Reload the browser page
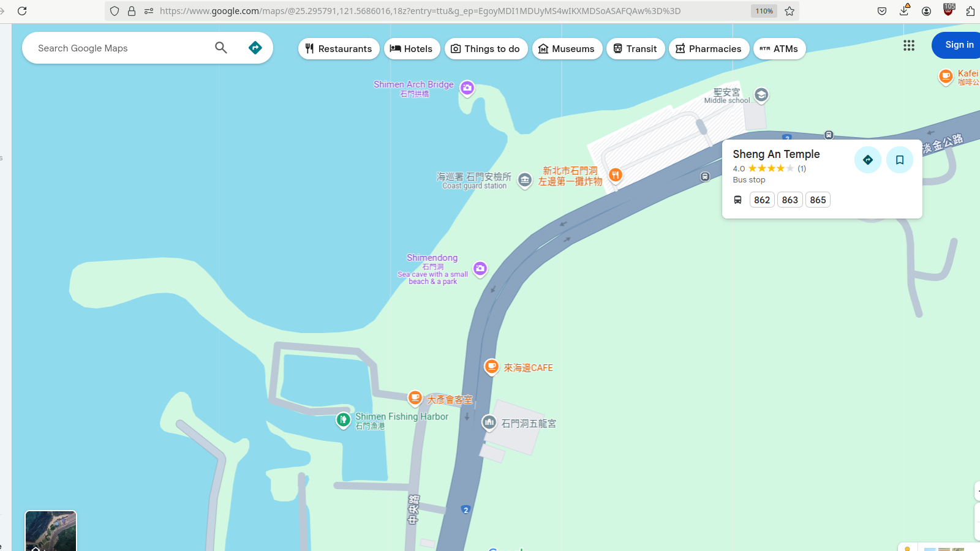Viewport: 980px width, 551px height. 22,11
